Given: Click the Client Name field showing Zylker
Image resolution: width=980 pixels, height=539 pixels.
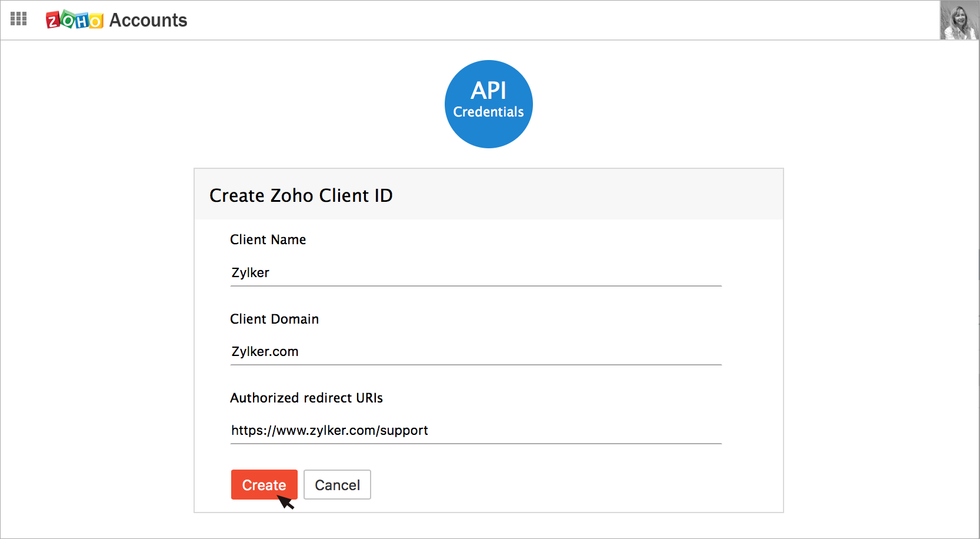Looking at the screenshot, I should 475,272.
